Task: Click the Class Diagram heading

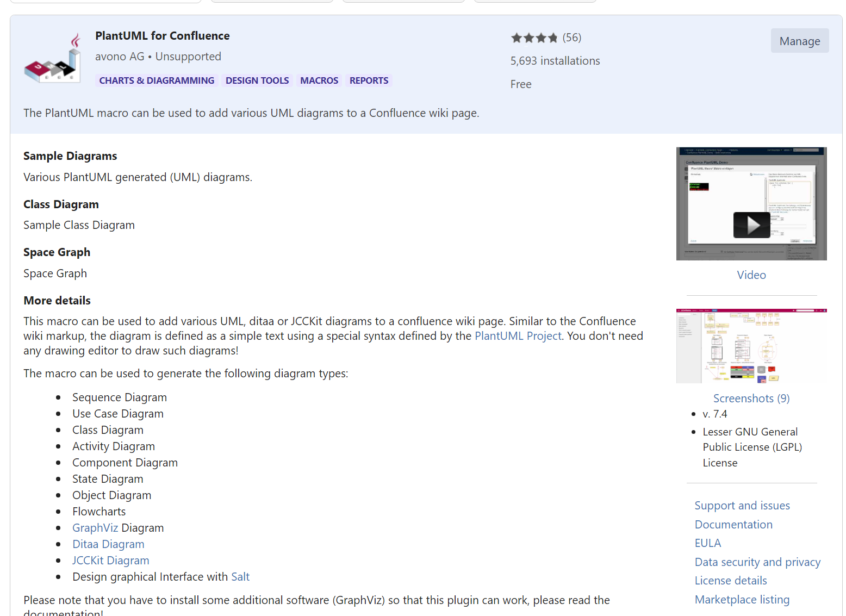Action: [x=61, y=204]
